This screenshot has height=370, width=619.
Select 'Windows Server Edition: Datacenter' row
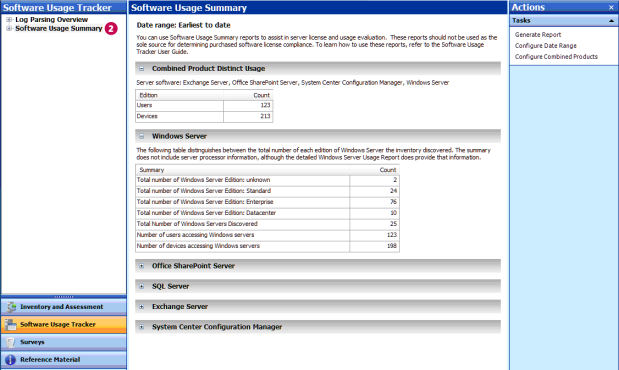267,213
